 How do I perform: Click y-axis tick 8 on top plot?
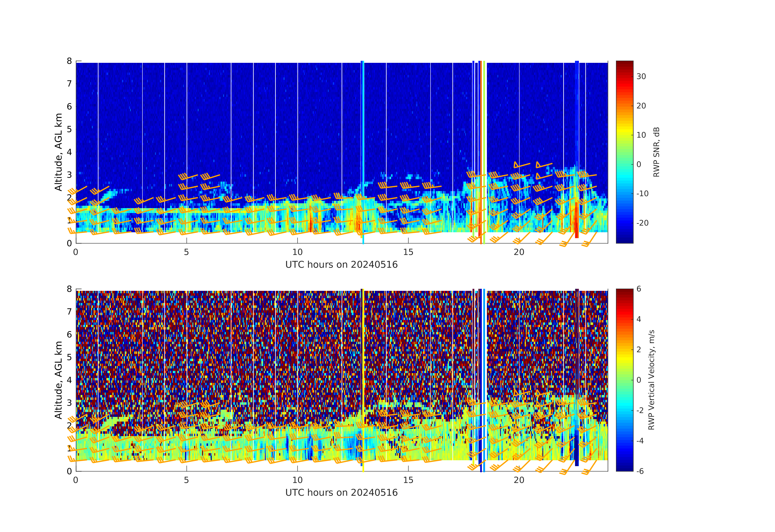click(x=69, y=61)
